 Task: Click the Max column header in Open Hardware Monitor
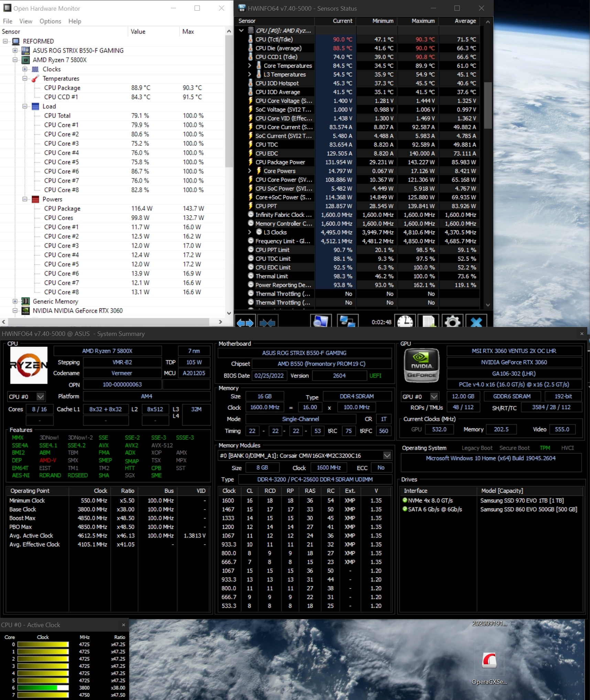tap(202, 32)
